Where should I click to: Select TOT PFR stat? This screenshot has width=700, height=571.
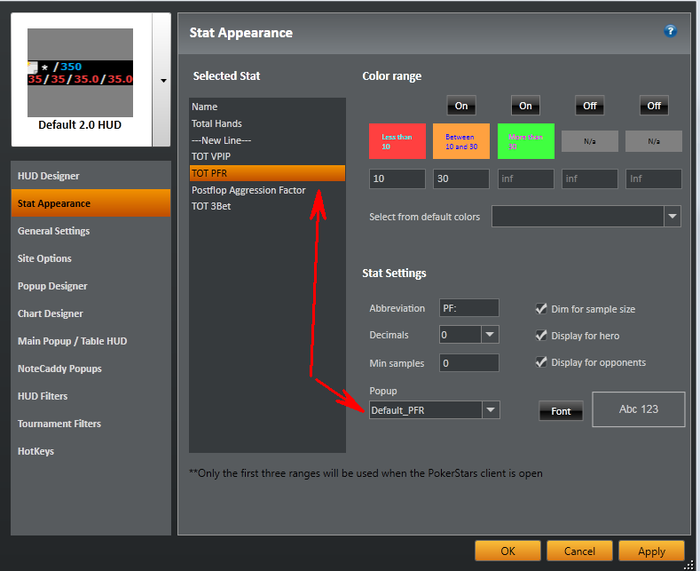coord(267,173)
